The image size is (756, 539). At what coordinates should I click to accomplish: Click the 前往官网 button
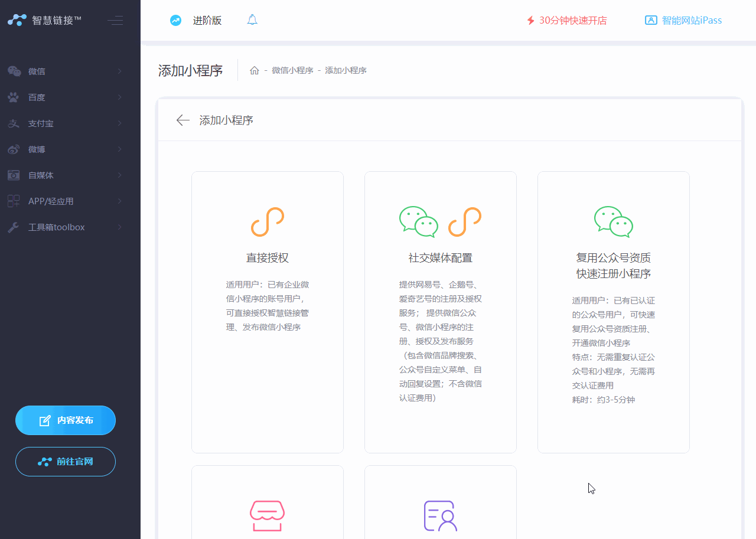(x=66, y=462)
